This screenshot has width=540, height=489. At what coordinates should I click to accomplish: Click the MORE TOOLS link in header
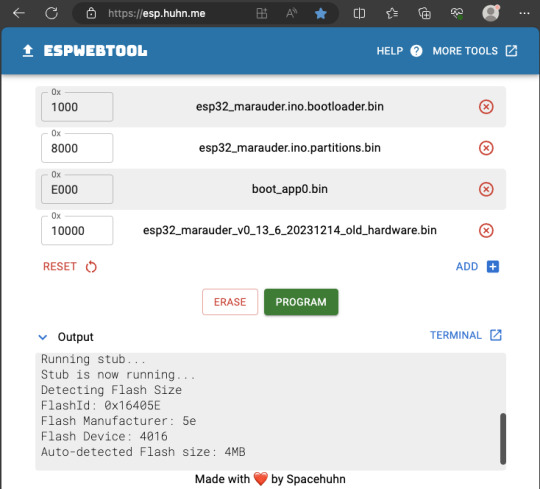pyautogui.click(x=465, y=51)
